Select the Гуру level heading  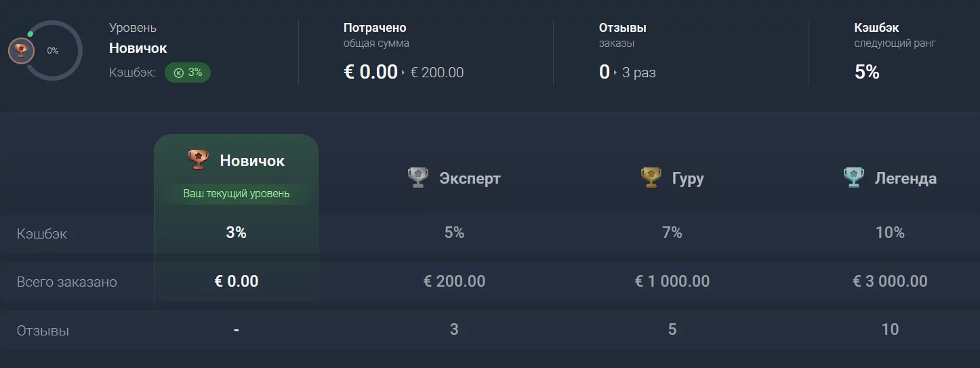[x=688, y=178]
